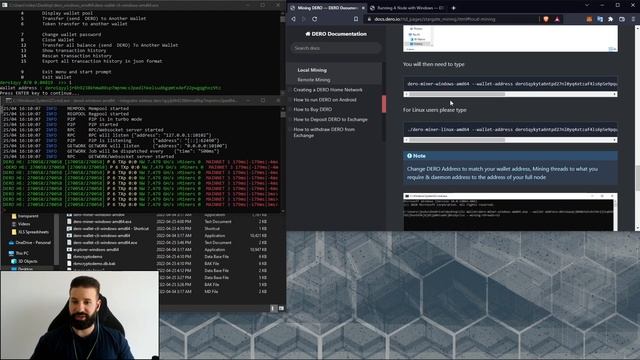The height and width of the screenshot is (360, 640).
Task: Open Creating a DERO Home Network
Action: coord(328,90)
